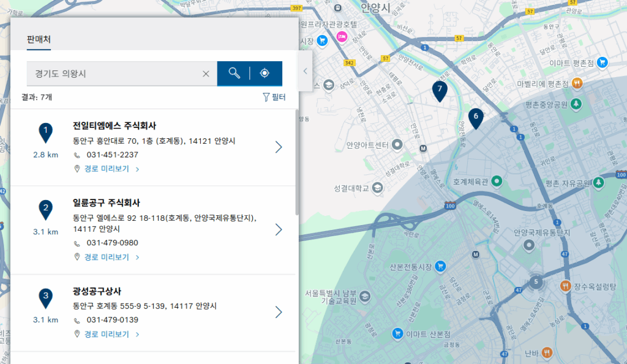This screenshot has height=364, width=627.
Task: Open 광성공구상사 details chevron
Action: click(279, 312)
